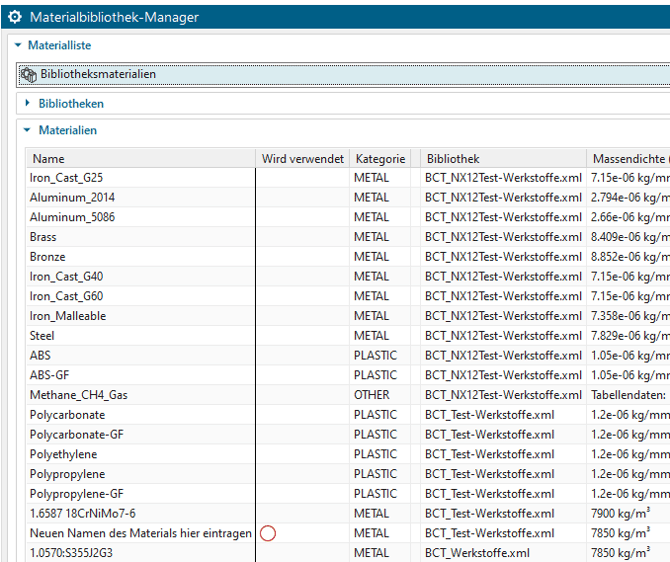This screenshot has width=670, height=562.
Task: Select the Steel material entry
Action: (x=42, y=336)
